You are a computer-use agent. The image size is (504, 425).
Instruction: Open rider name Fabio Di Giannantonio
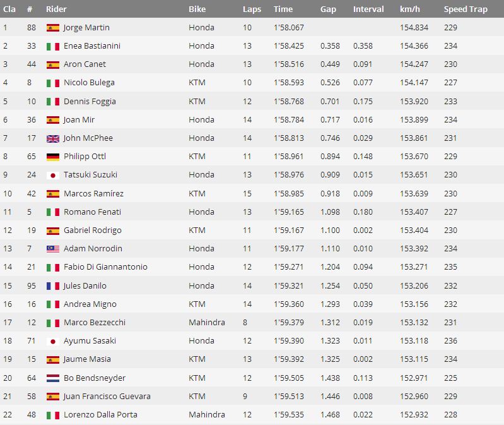105,266
